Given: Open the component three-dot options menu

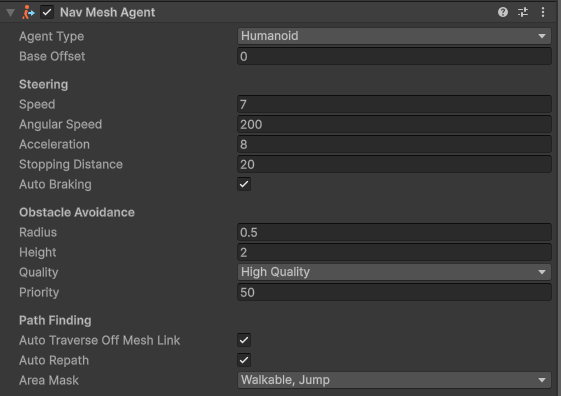Looking at the screenshot, I should pos(543,12).
